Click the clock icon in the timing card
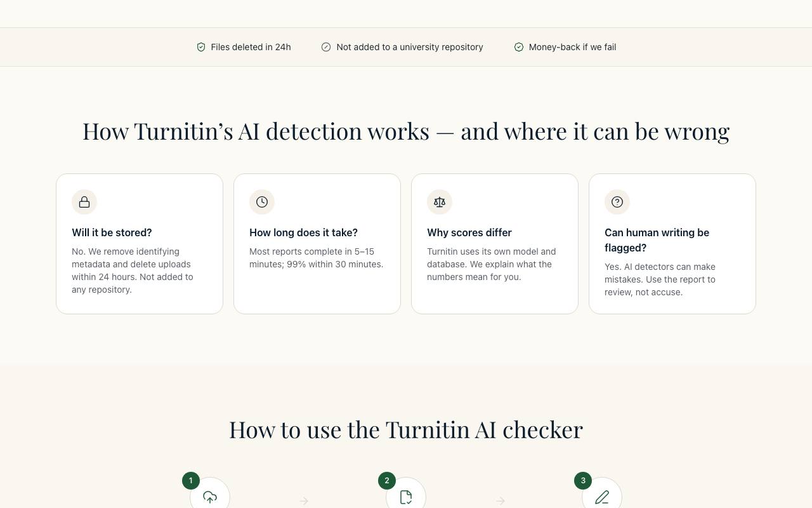The width and height of the screenshot is (812, 508). pos(262,202)
